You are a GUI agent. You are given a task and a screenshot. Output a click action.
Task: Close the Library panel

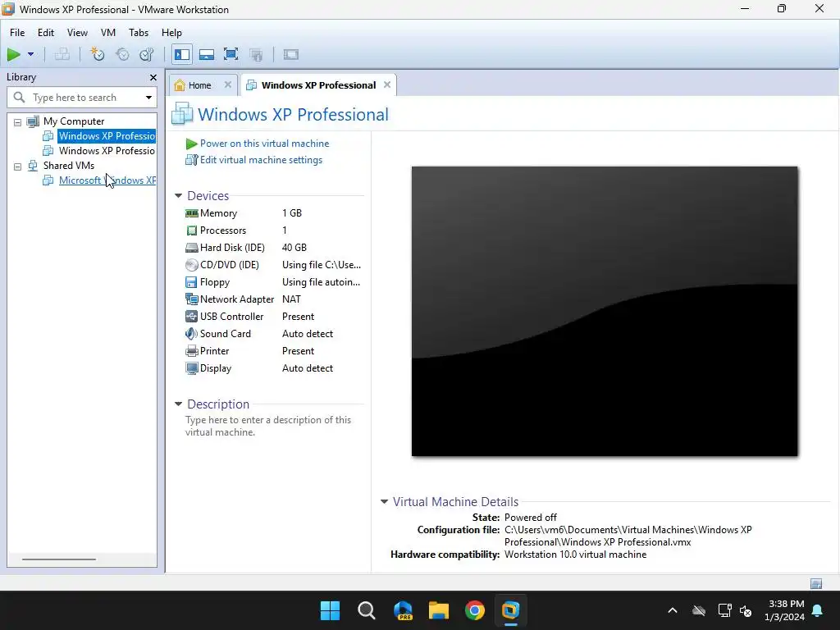point(153,78)
